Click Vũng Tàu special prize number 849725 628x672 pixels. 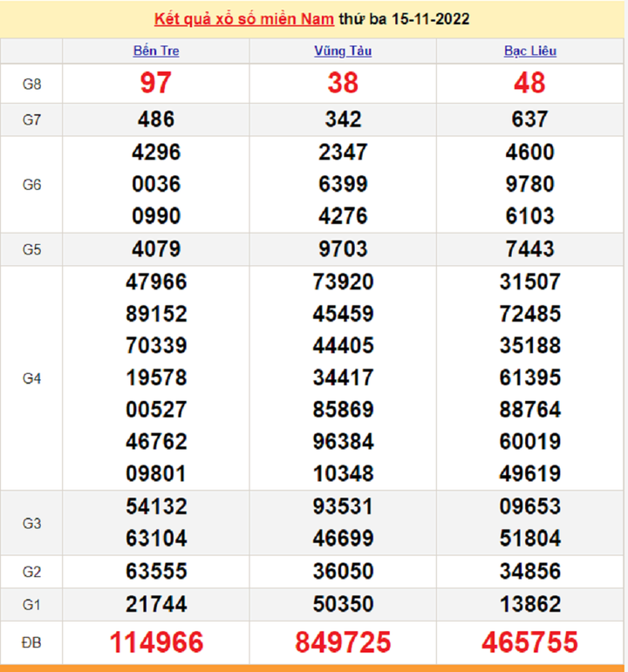(343, 643)
